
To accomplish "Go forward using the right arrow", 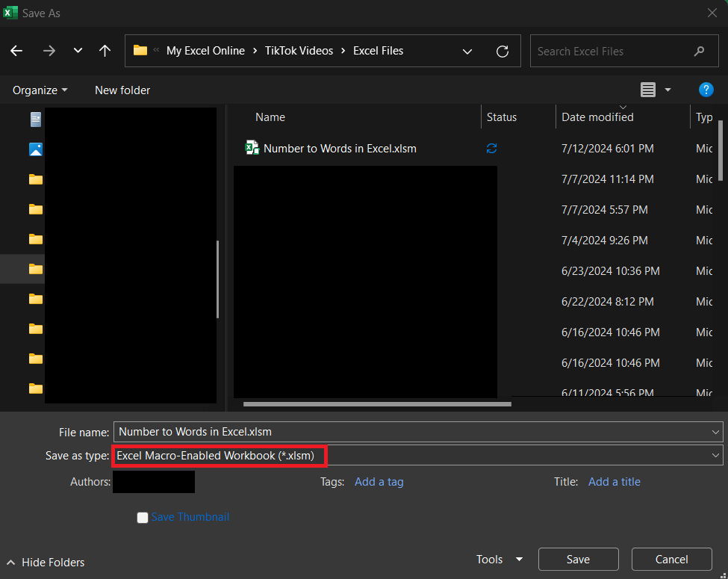I will coord(49,51).
